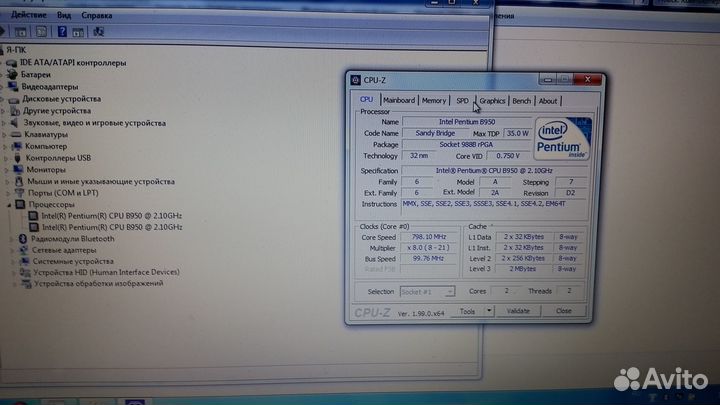
Task: Click the Instructions list MMX, SSE, SSE2
Action: [x=495, y=208]
